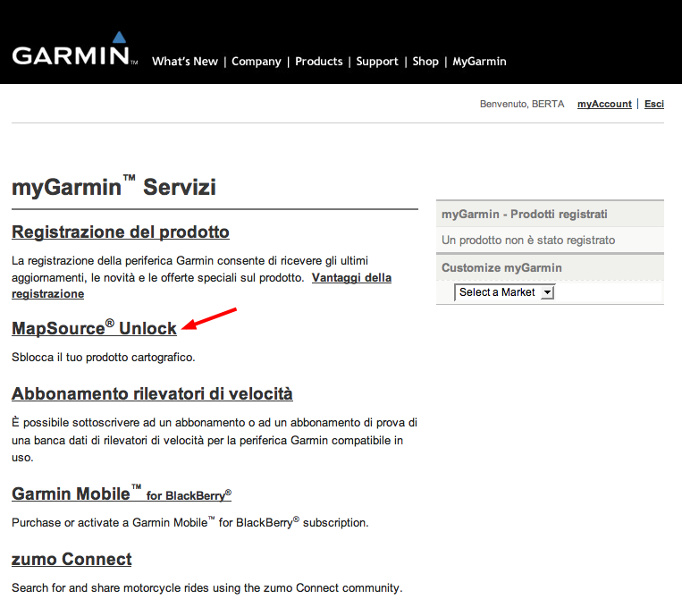The height and width of the screenshot is (616, 682).
Task: Click 'Sblocca il tuo prodotto cartografico.' text
Action: pyautogui.click(x=104, y=357)
